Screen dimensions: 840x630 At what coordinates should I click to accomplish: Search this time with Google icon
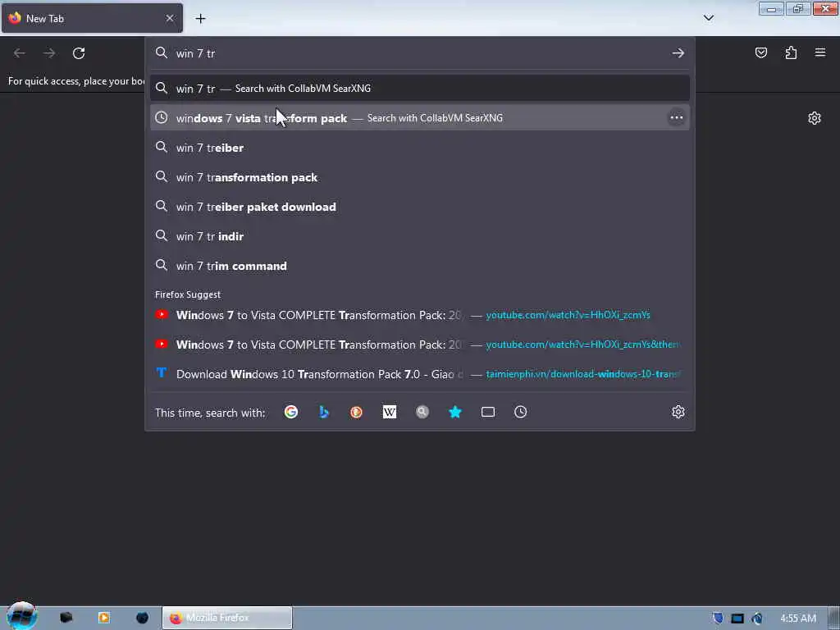pyautogui.click(x=291, y=412)
